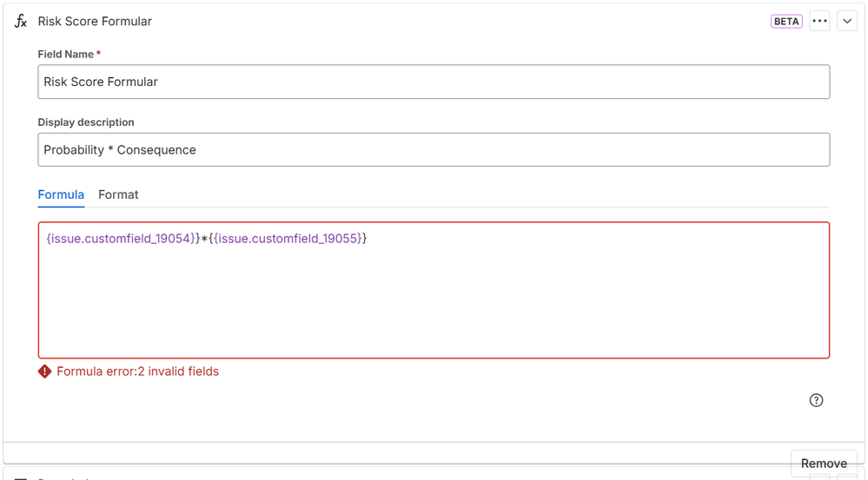Click the customfield_19054 token in formula

(x=121, y=239)
